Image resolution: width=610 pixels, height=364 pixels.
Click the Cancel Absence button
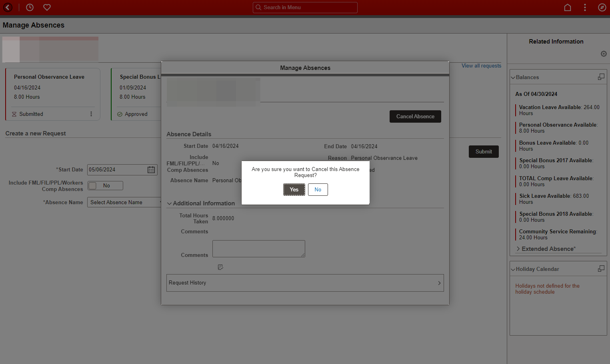pos(415,117)
